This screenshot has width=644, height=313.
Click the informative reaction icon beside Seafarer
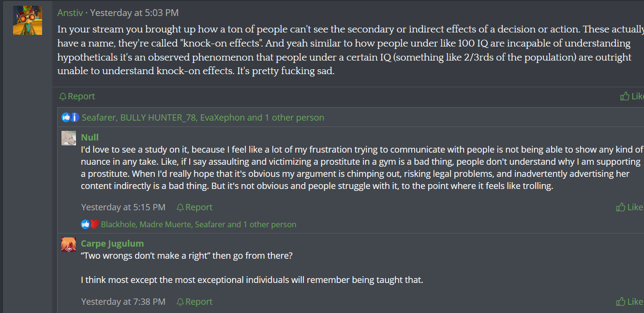[x=75, y=117]
